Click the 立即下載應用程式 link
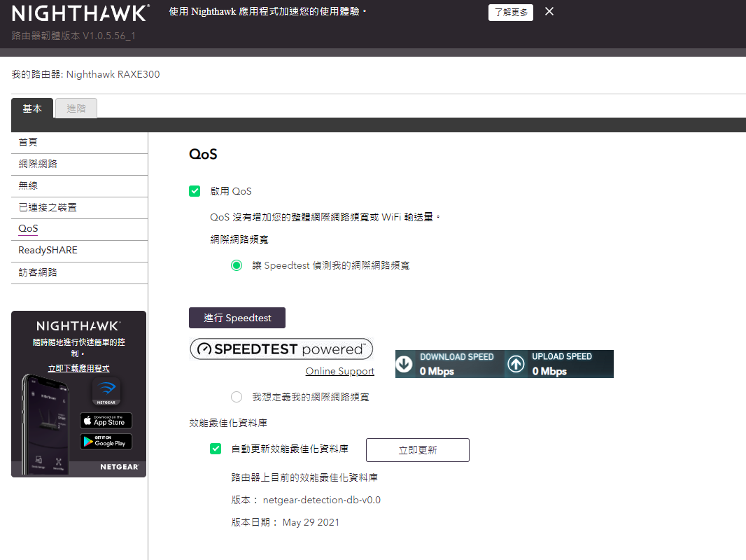 pyautogui.click(x=78, y=368)
